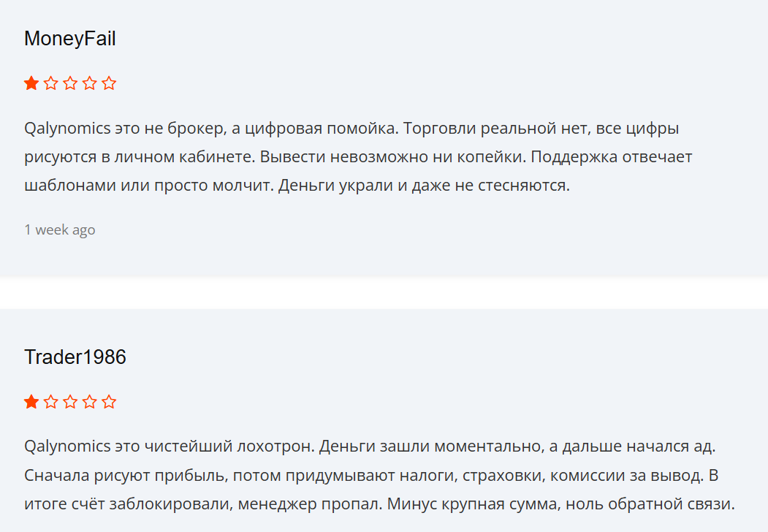Open the Trader1986 reviewer name
The image size is (768, 532).
coord(75,357)
